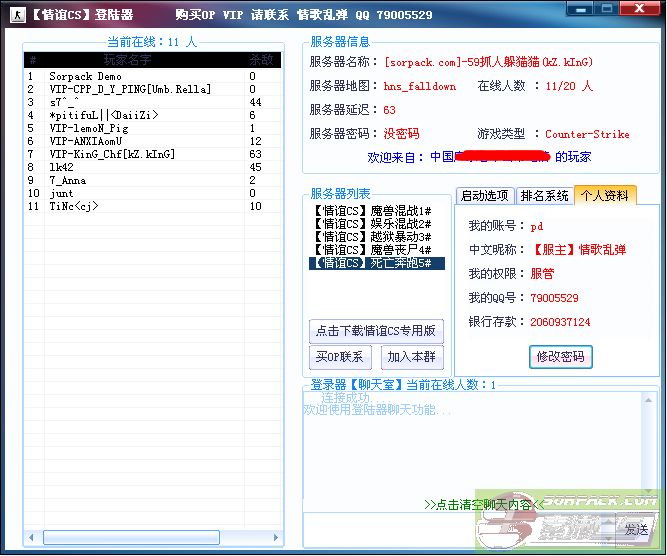Select highlighted server 死亡奔跑5#
667x556 pixels.
(370, 264)
